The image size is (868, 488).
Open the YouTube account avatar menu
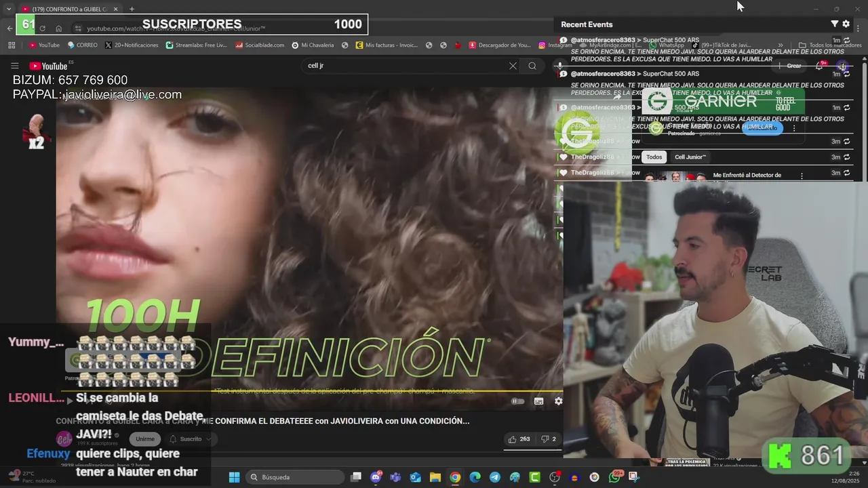tap(842, 66)
